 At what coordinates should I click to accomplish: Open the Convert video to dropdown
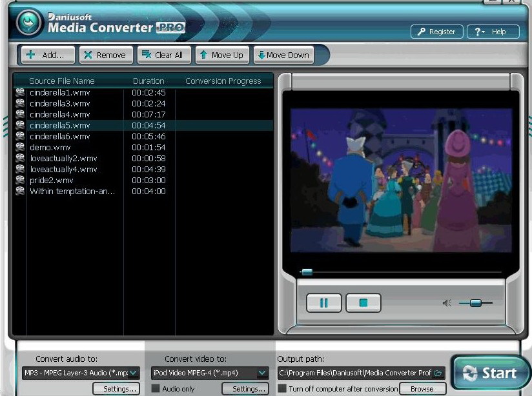point(210,373)
